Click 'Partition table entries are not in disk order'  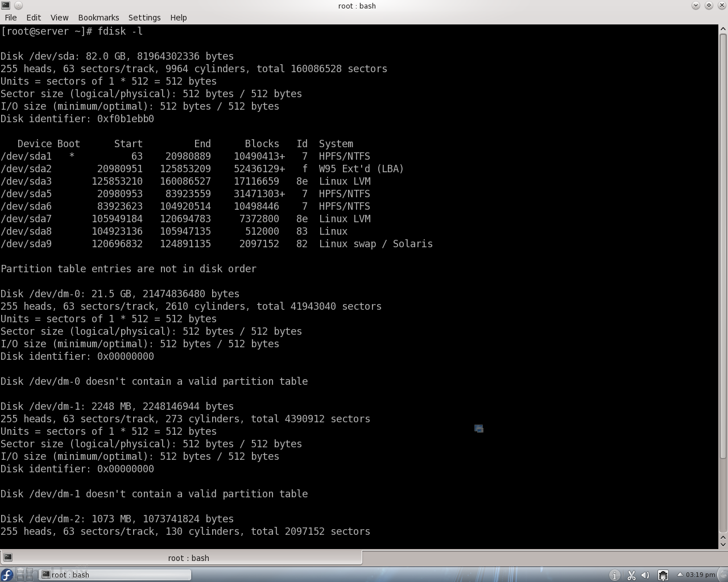129,269
